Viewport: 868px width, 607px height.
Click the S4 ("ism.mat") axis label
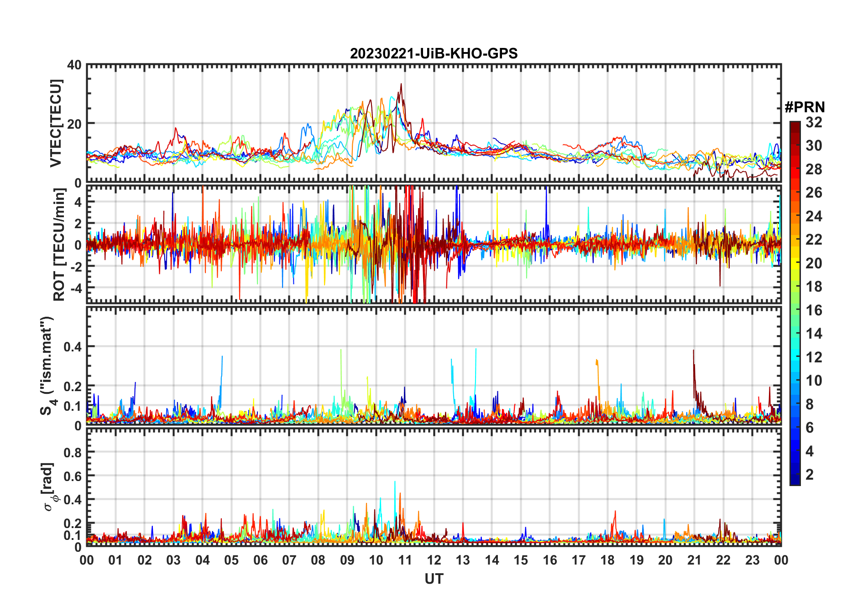click(x=48, y=366)
